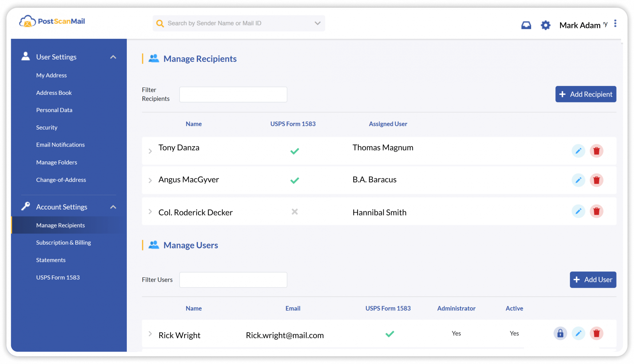Click the Add User button

[x=593, y=279]
